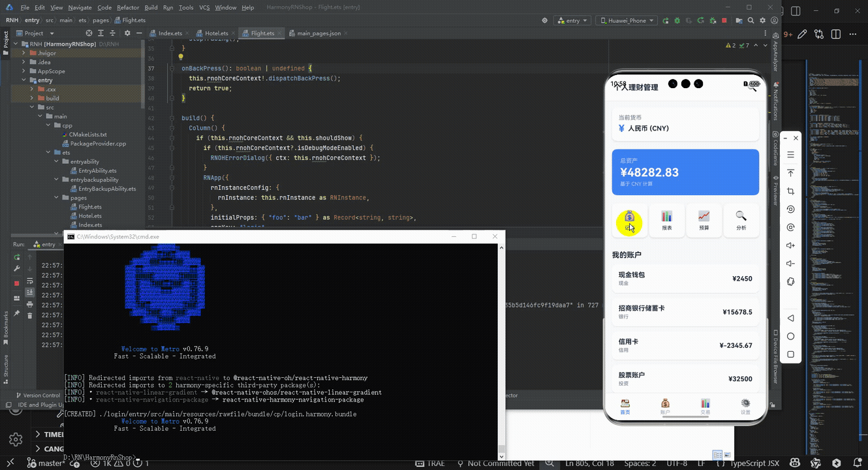
Task: Select PackageProvider.cpp in the project tree
Action: tap(98, 144)
